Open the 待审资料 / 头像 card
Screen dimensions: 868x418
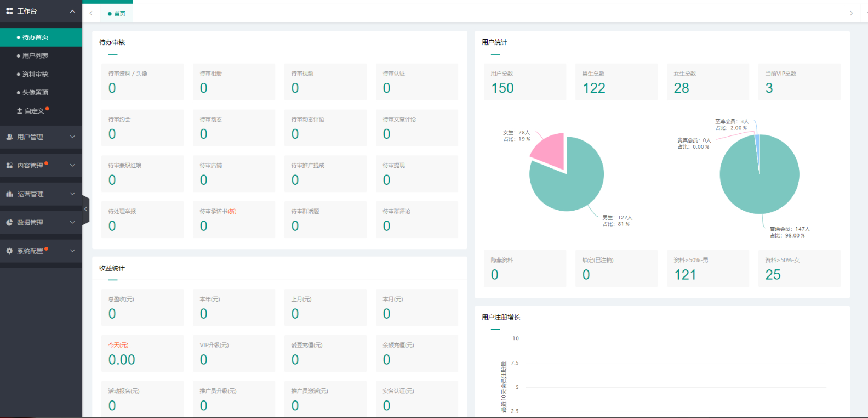click(x=142, y=82)
